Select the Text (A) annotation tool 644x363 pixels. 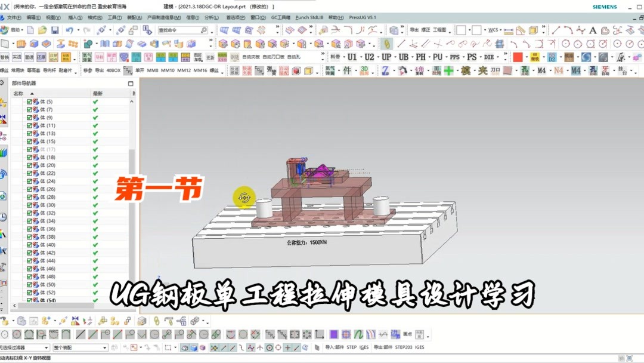coord(593,29)
